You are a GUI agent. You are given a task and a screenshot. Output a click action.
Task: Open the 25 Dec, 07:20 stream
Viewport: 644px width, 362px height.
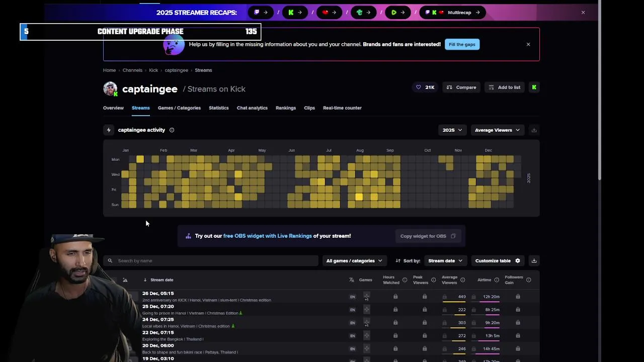click(321, 310)
